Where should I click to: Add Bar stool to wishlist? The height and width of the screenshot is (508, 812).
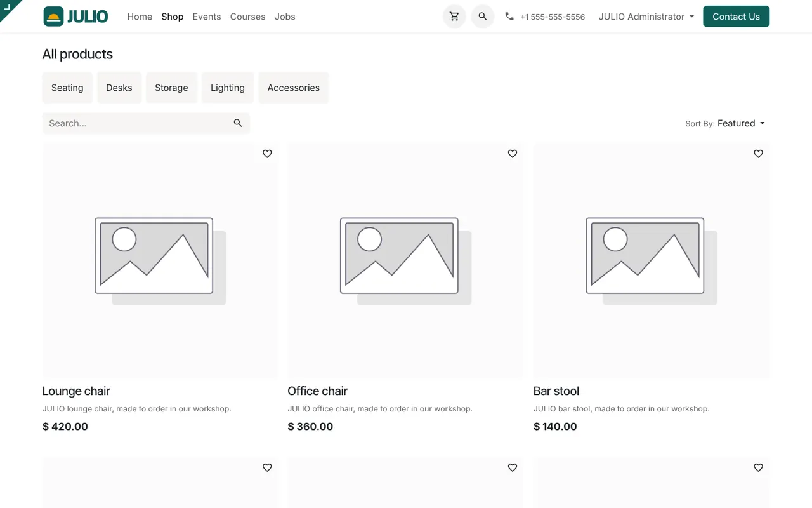click(x=758, y=154)
